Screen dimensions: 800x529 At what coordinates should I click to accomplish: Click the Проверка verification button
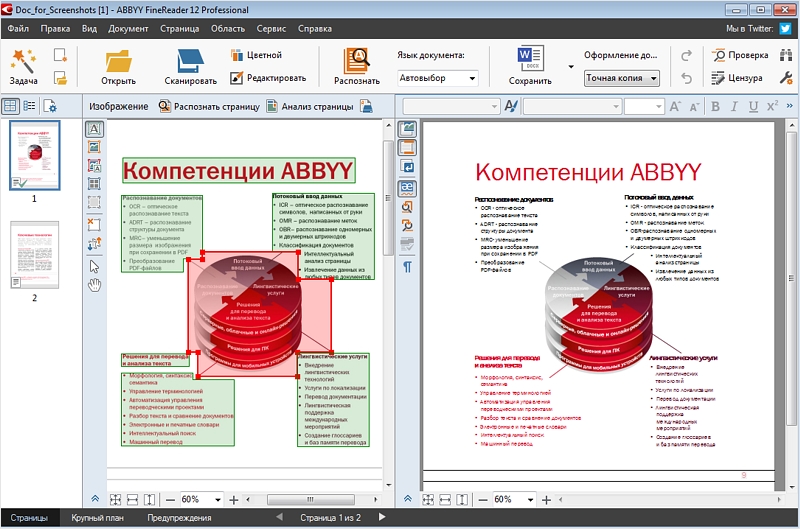(x=741, y=55)
